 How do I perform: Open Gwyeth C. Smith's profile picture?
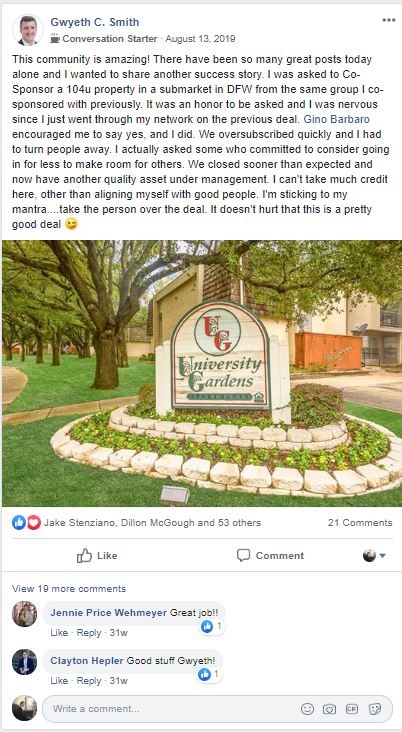point(28,30)
